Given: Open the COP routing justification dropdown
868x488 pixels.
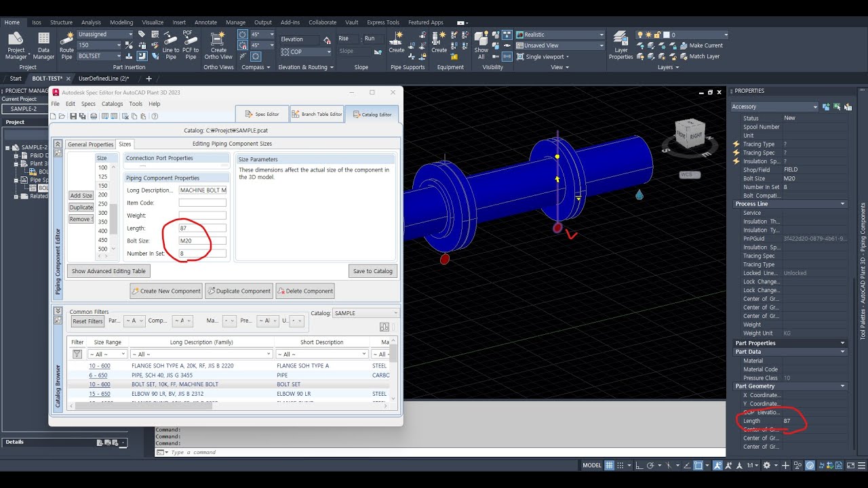Looking at the screenshot, I should 307,52.
